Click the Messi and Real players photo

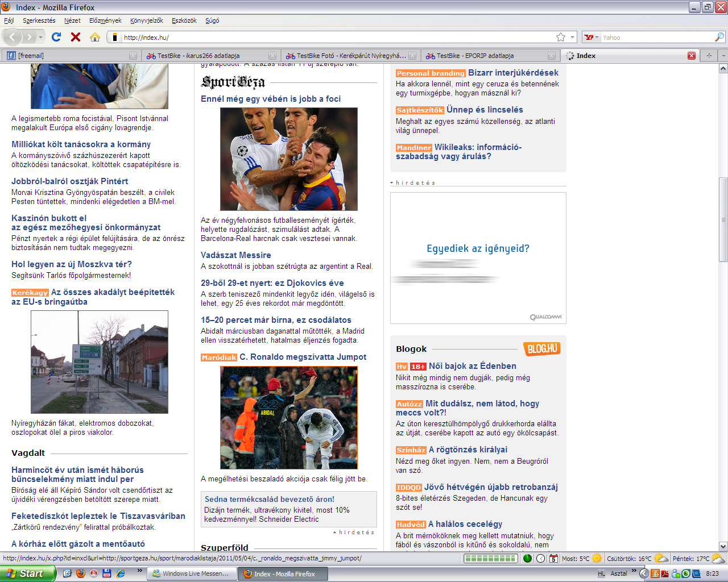click(x=289, y=159)
